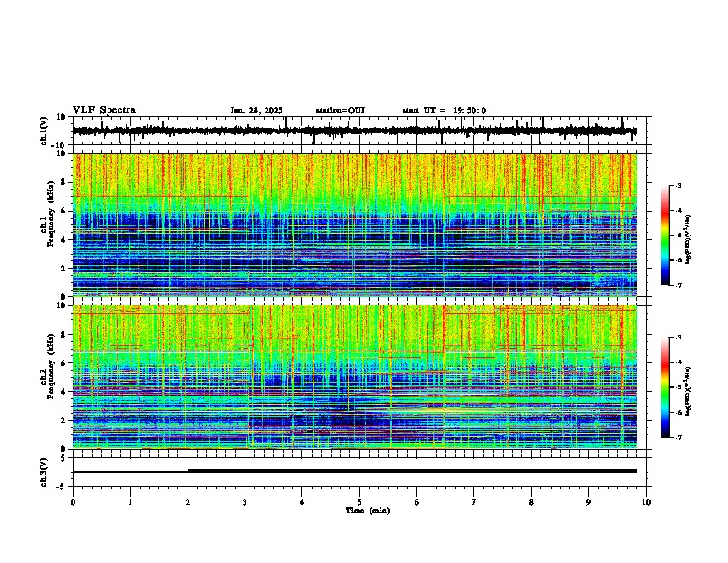Click the "2" tick on ch.1 frequency axis
This screenshot has width=728, height=563.
(63, 268)
